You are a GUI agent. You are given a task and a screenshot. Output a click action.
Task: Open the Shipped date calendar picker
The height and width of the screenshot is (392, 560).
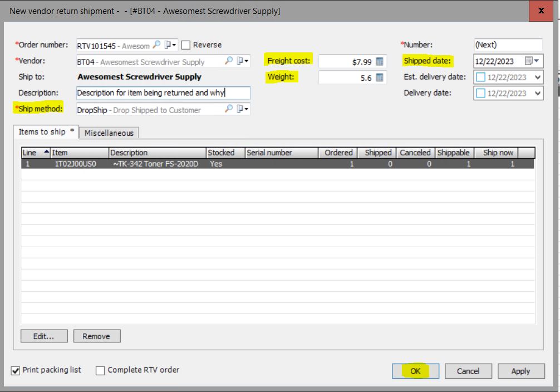pos(532,61)
